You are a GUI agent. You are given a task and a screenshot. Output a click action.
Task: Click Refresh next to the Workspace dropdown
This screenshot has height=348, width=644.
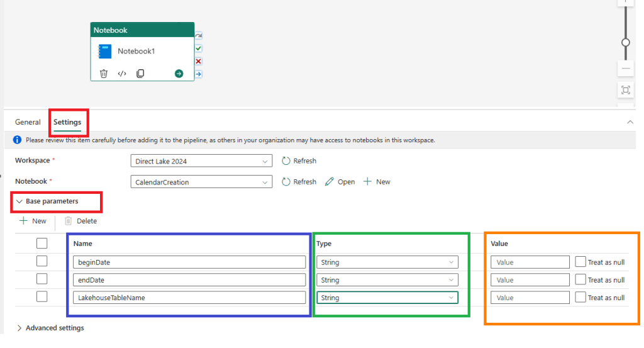299,161
